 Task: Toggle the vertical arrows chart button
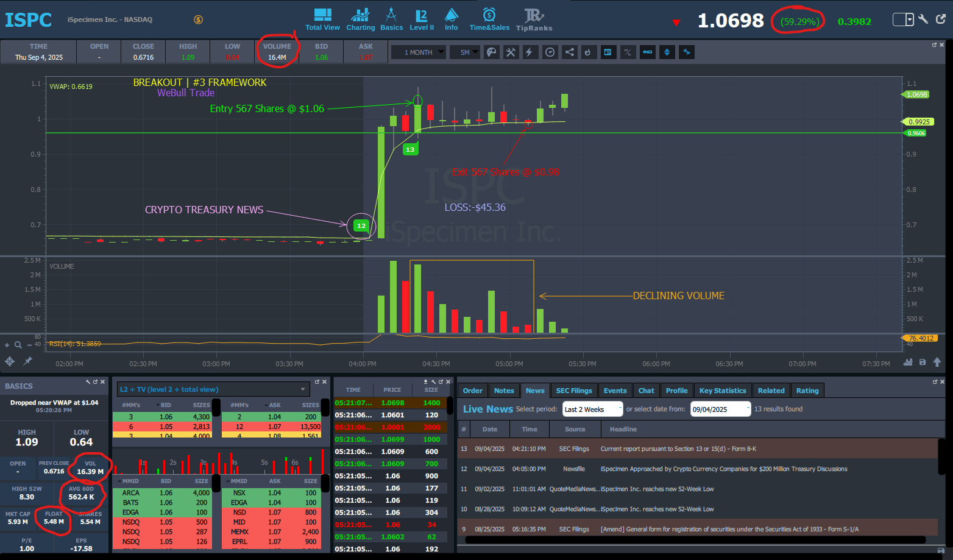pos(667,52)
